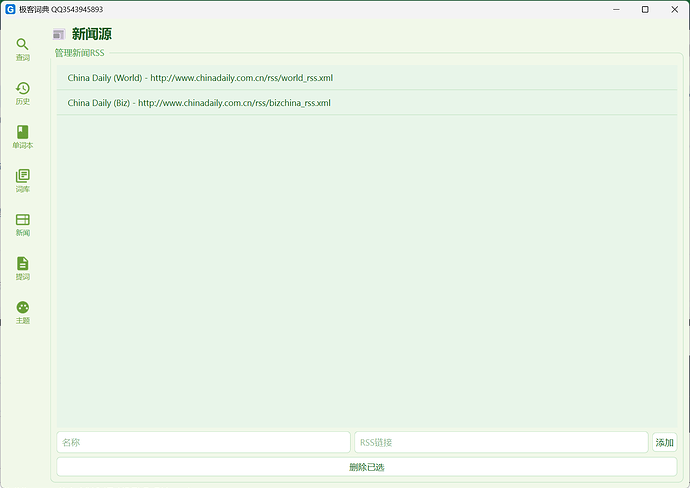Switch to the 新闻 news section
Image resolution: width=690 pixels, height=488 pixels.
coord(23,224)
